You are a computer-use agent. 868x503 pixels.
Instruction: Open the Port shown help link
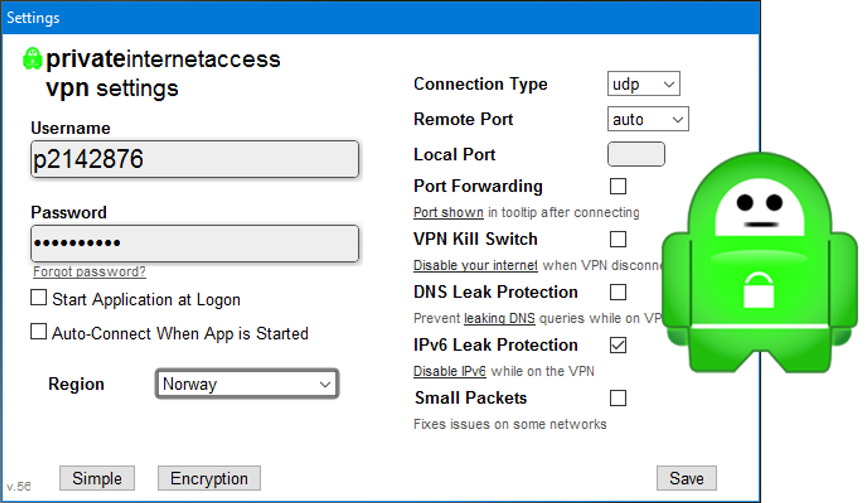point(448,212)
